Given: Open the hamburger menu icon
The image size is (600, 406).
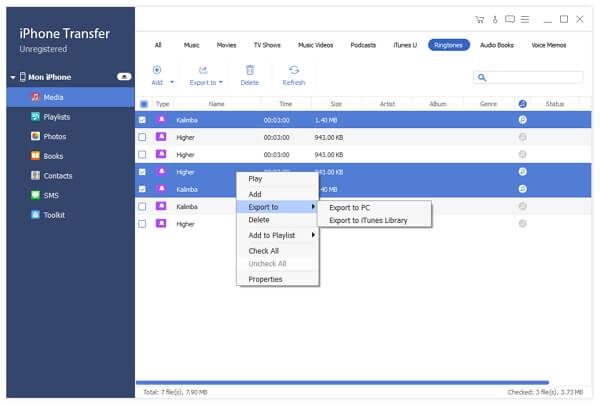Looking at the screenshot, I should (525, 19).
